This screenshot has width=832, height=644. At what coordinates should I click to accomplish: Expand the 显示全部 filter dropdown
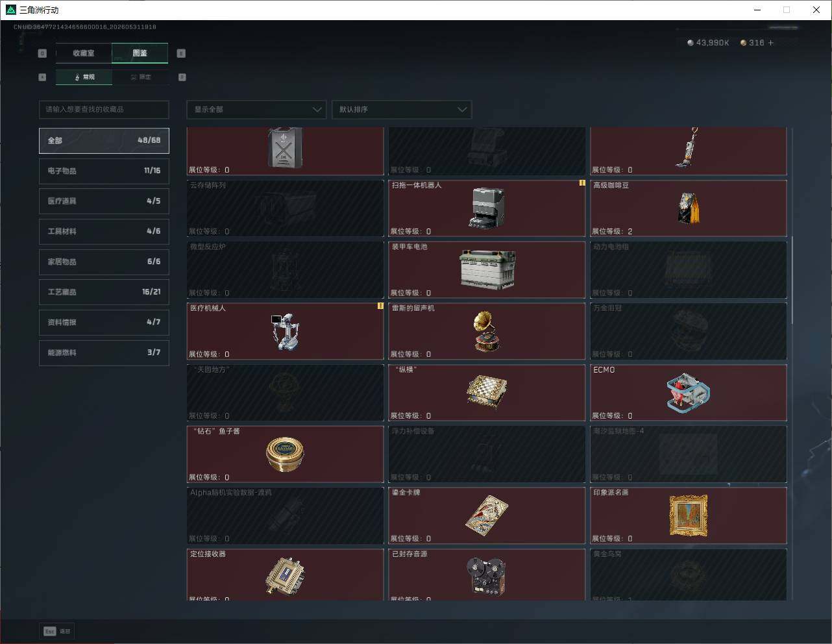coord(256,110)
